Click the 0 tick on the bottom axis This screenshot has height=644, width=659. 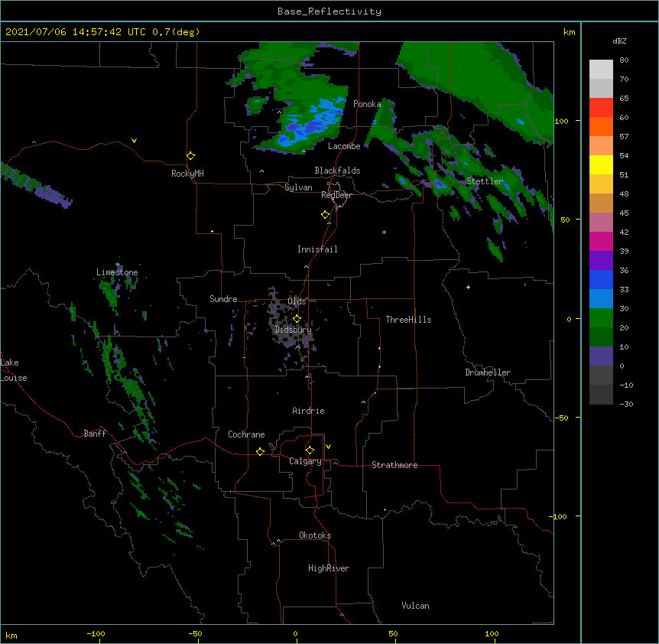point(295,634)
